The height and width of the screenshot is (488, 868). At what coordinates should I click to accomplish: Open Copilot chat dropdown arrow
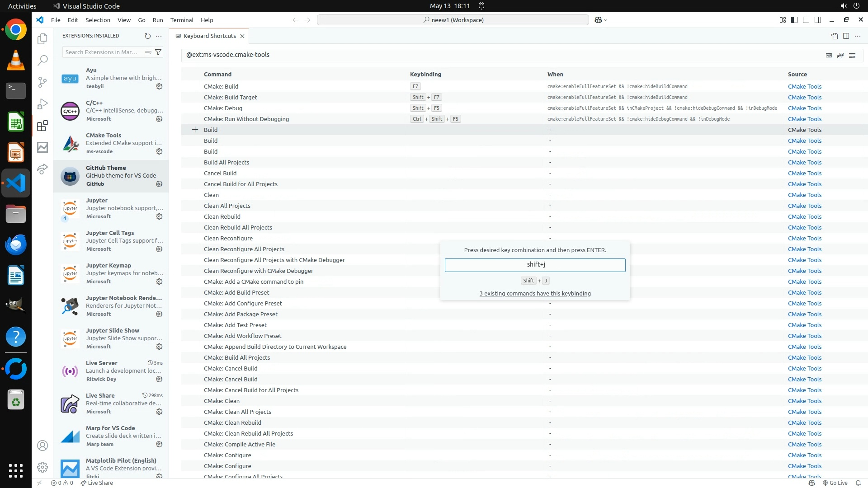tap(606, 20)
